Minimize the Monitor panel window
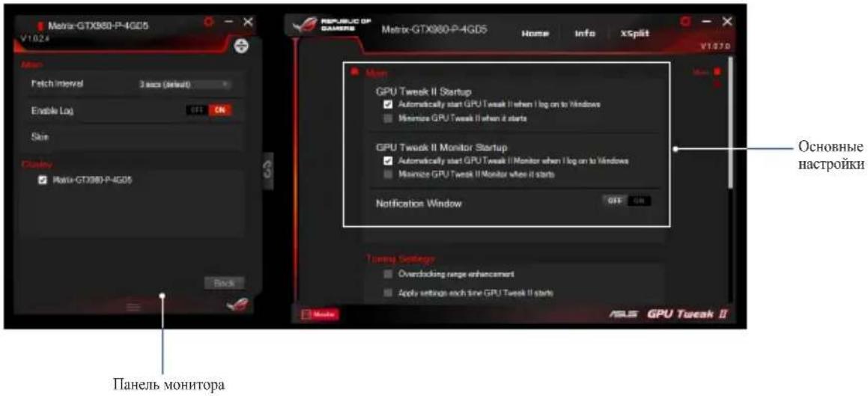The width and height of the screenshot is (868, 396). tap(228, 23)
